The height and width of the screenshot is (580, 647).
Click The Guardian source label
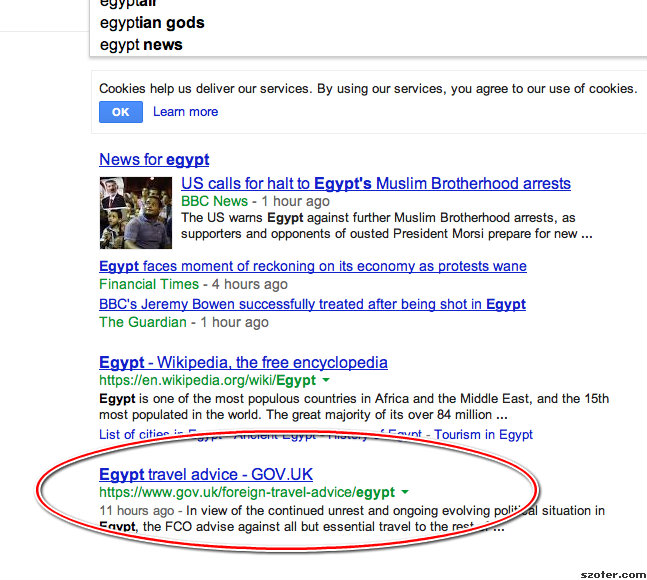coord(143,322)
